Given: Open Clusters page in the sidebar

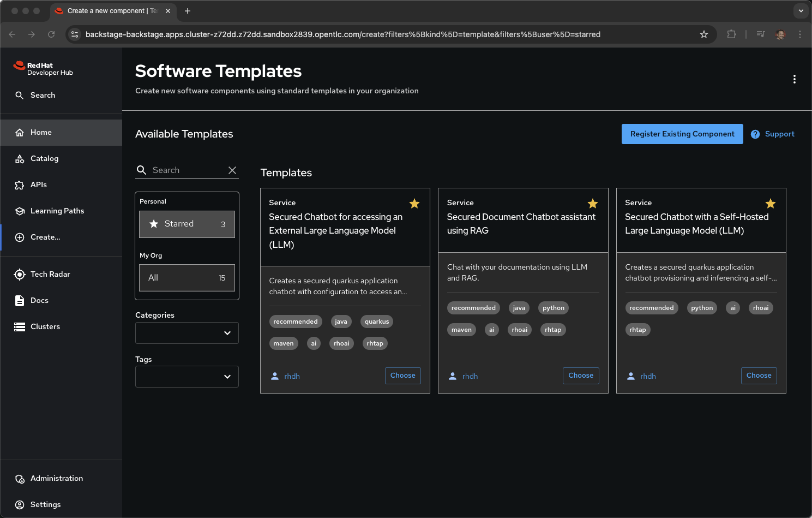Looking at the screenshot, I should (x=45, y=326).
